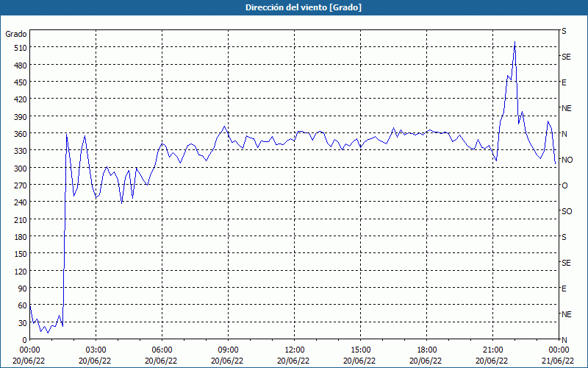Click the 21/06/22 date label

click(x=559, y=361)
